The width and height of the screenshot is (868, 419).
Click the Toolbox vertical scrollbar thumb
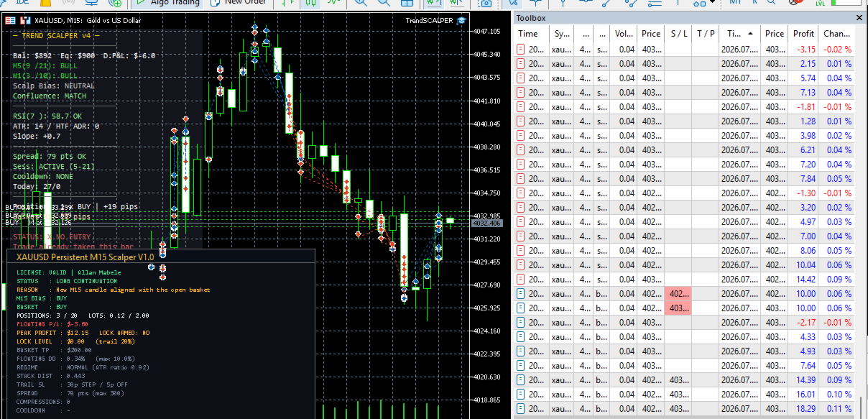(x=861, y=408)
